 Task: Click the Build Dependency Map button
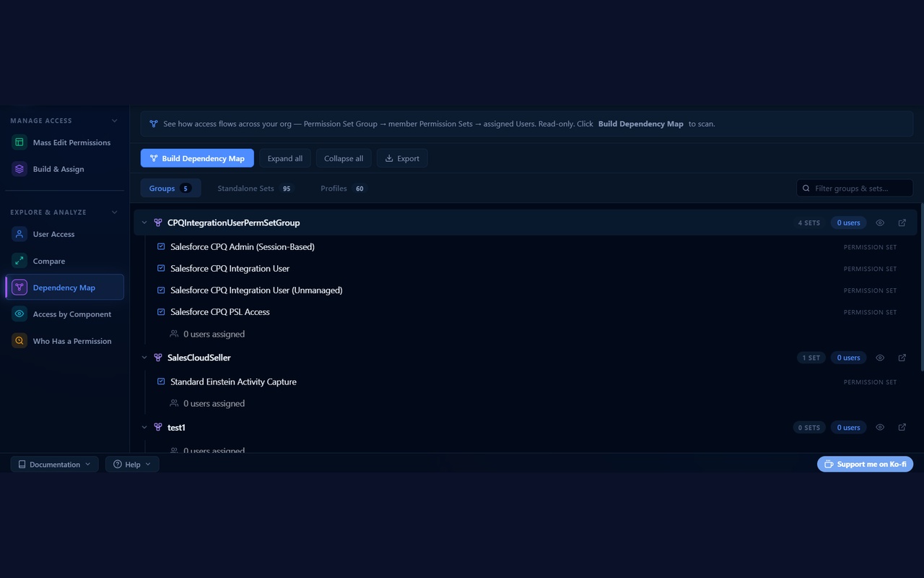197,158
